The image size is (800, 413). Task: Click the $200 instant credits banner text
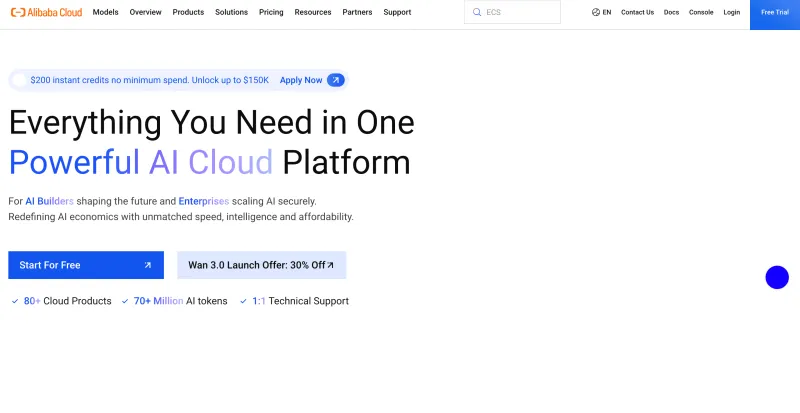(149, 80)
